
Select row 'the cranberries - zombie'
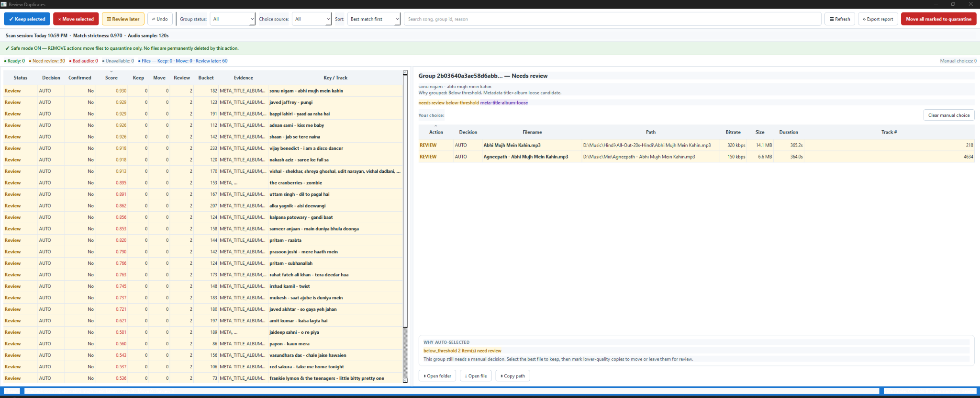(x=203, y=182)
